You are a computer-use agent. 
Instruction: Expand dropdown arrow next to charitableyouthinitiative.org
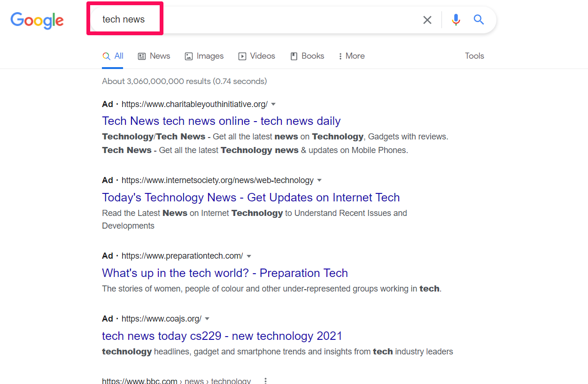pos(273,104)
